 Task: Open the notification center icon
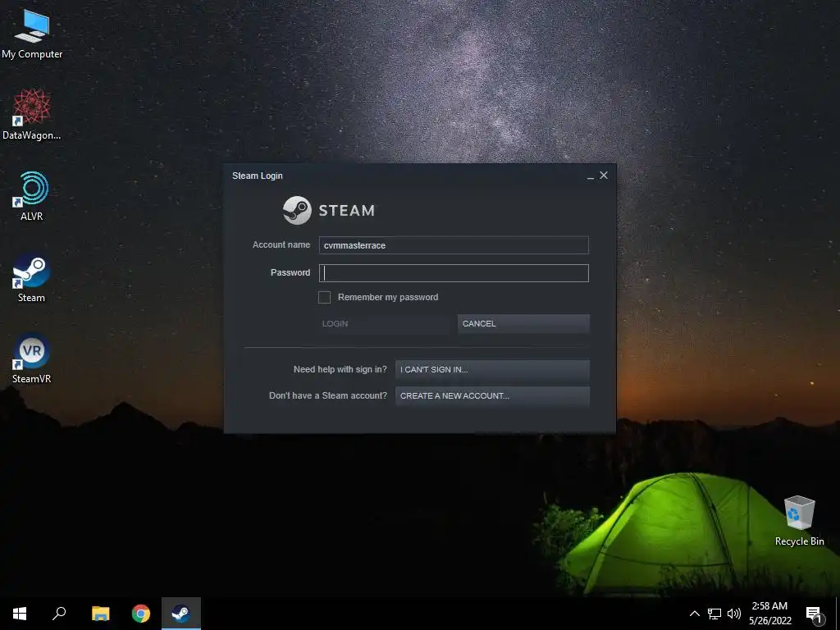(x=814, y=614)
